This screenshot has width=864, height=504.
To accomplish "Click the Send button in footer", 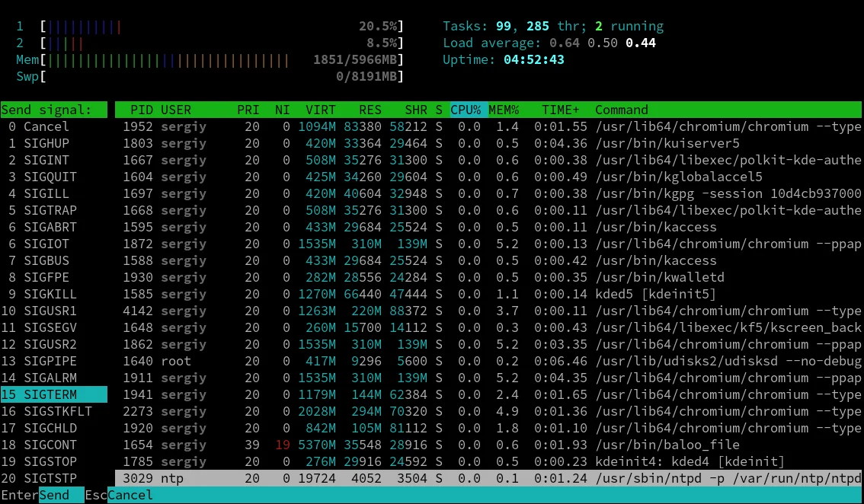I will pyautogui.click(x=54, y=496).
